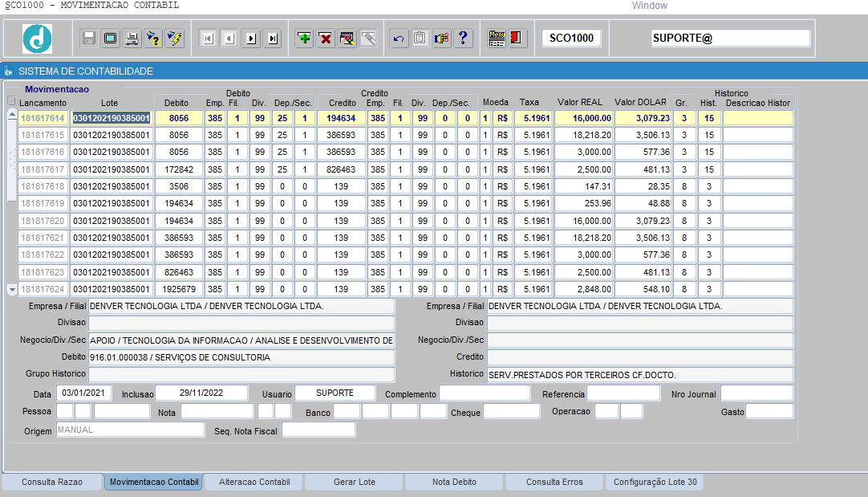This screenshot has width=868, height=497.
Task: Click Debito field '916.01.000038 / SERVIÇOS DE CONSULTORIA'
Action: [241, 357]
